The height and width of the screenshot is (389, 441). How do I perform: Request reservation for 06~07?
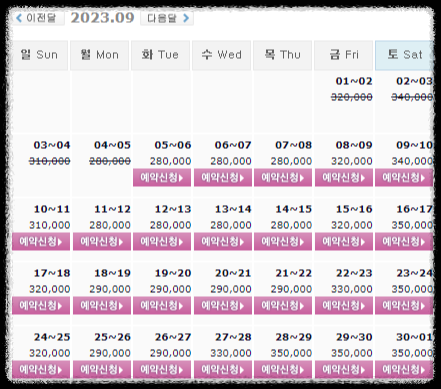click(x=223, y=177)
